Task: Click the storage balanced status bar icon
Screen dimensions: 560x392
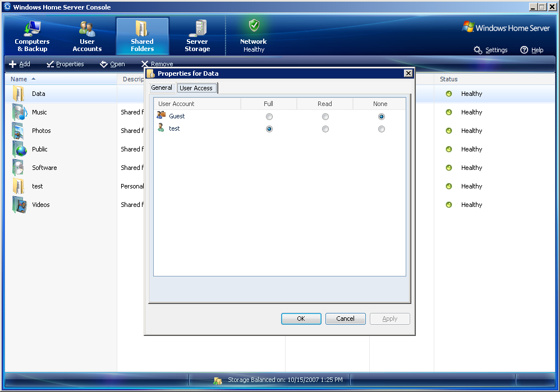Action: tap(218, 381)
